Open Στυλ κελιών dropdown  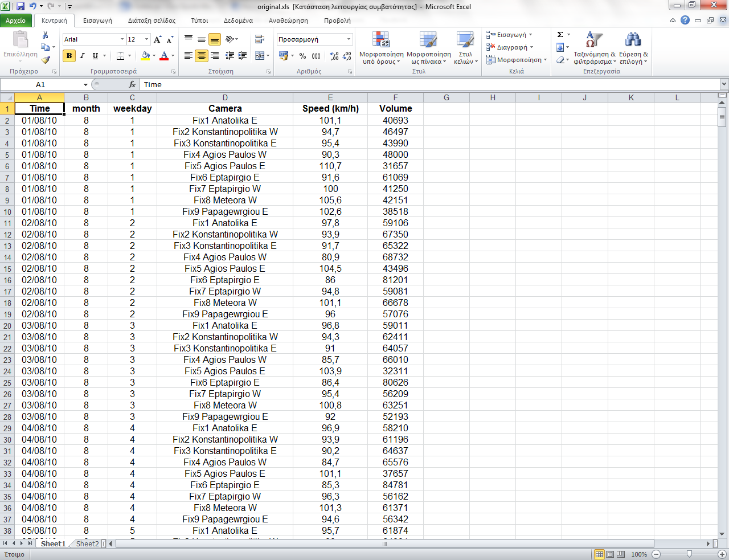tap(465, 48)
